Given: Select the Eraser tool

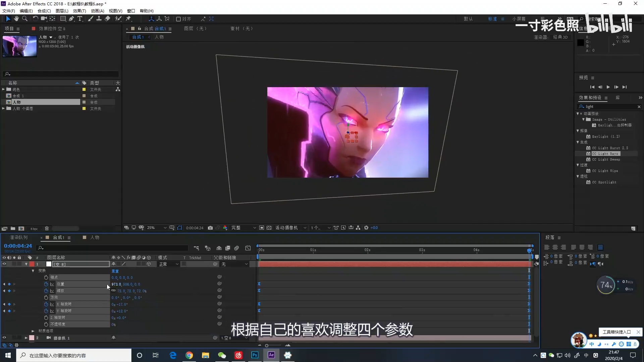Looking at the screenshot, I should (x=107, y=19).
